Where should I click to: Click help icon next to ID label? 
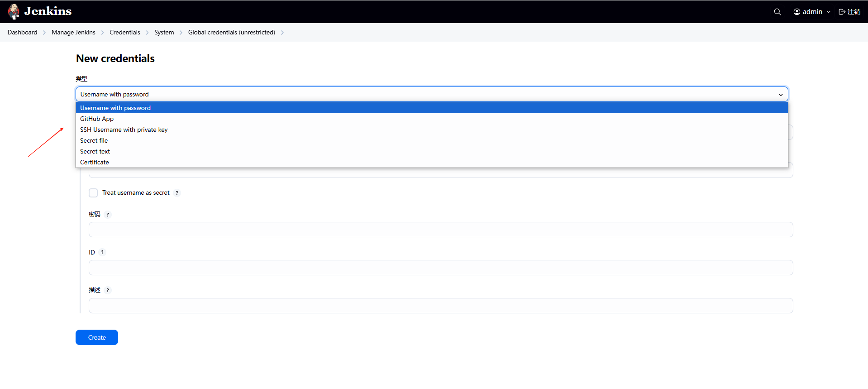tap(102, 253)
